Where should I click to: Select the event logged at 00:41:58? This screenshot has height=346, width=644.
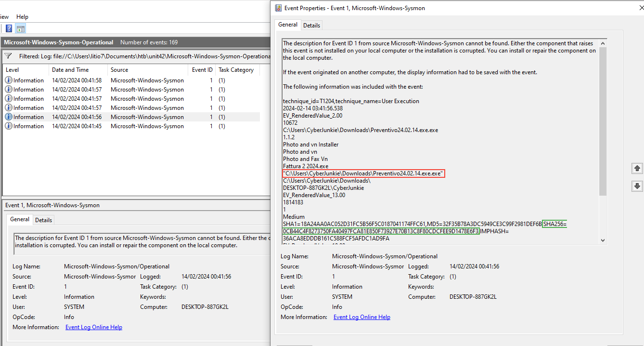coord(131,80)
